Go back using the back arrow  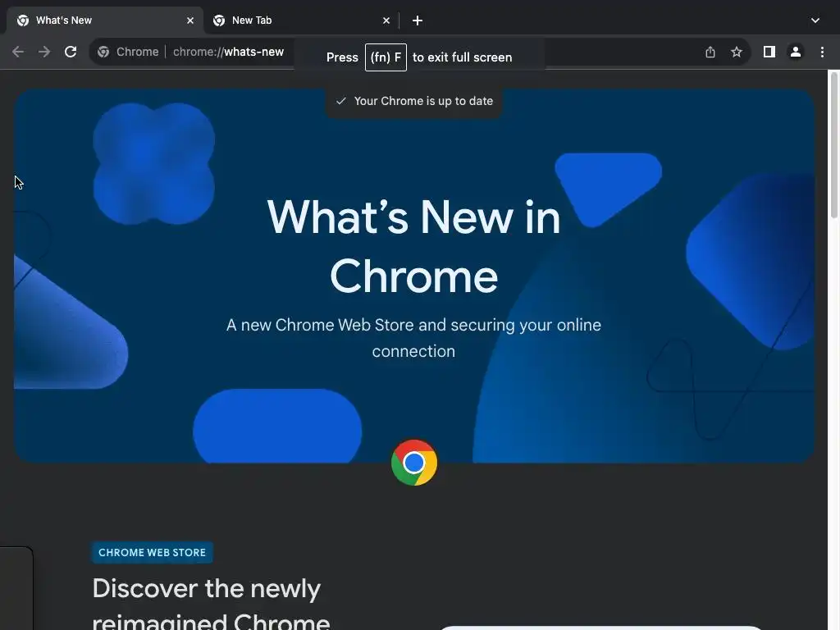[x=18, y=52]
